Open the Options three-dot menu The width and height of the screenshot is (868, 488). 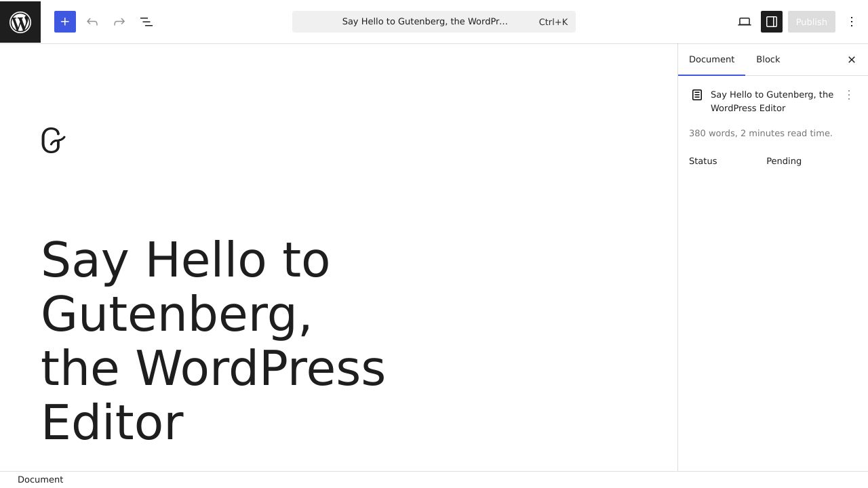[x=852, y=22]
